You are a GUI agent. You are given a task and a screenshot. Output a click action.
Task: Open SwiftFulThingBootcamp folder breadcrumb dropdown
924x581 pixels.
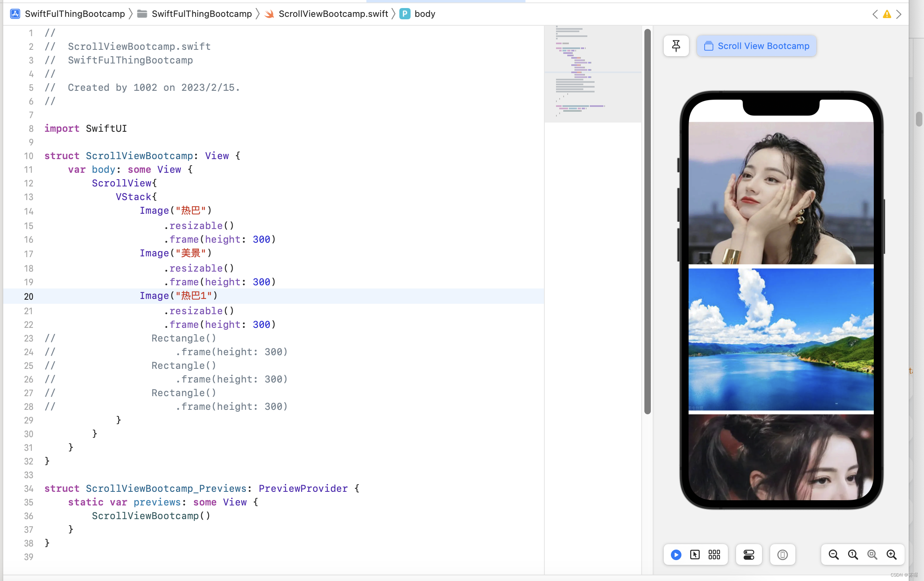pos(201,14)
